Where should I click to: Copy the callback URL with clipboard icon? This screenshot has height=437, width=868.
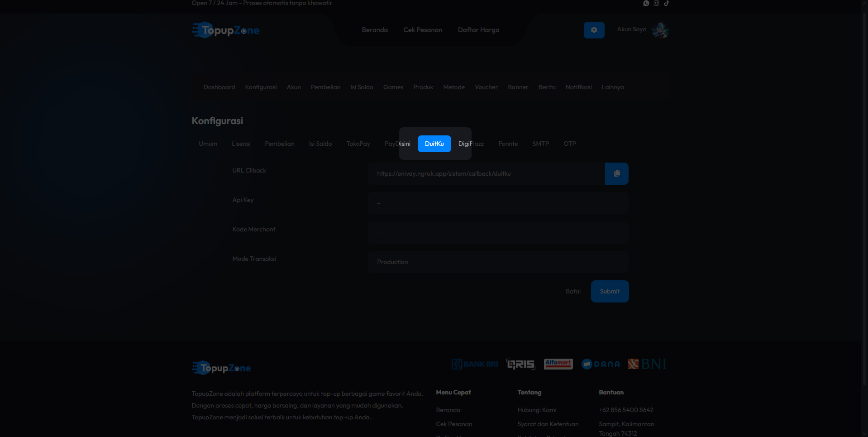click(x=617, y=173)
